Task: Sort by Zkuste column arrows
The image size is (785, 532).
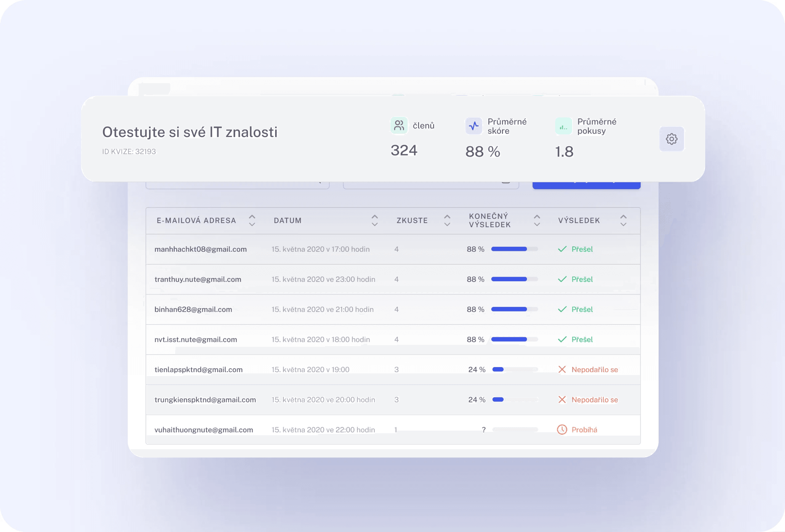Action: pos(447,220)
